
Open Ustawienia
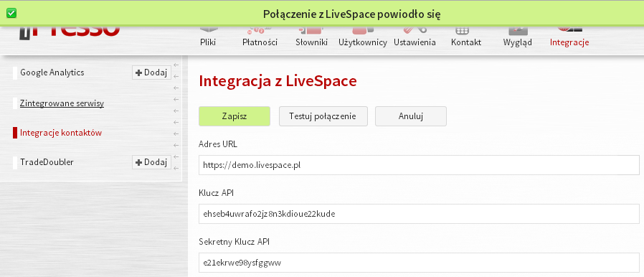[x=415, y=38]
